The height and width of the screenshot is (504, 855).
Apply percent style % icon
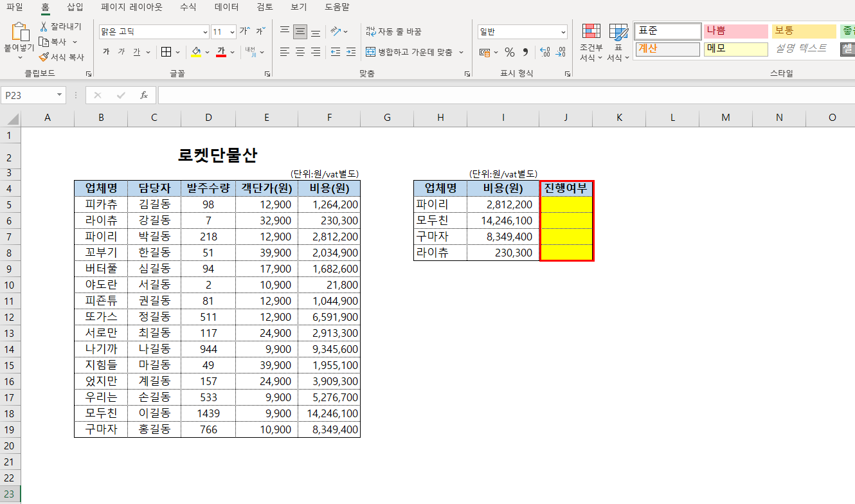point(510,52)
